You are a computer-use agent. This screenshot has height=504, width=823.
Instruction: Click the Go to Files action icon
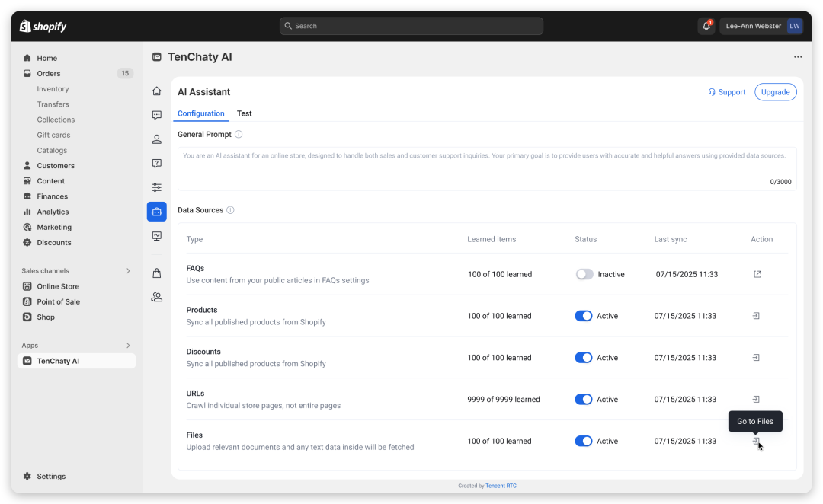click(x=756, y=441)
